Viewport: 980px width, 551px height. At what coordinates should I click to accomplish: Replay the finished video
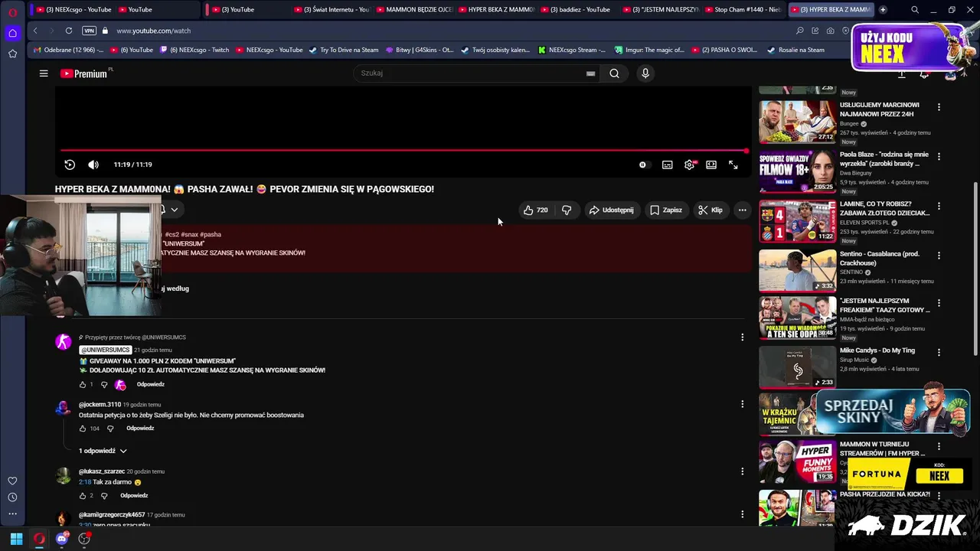click(70, 165)
